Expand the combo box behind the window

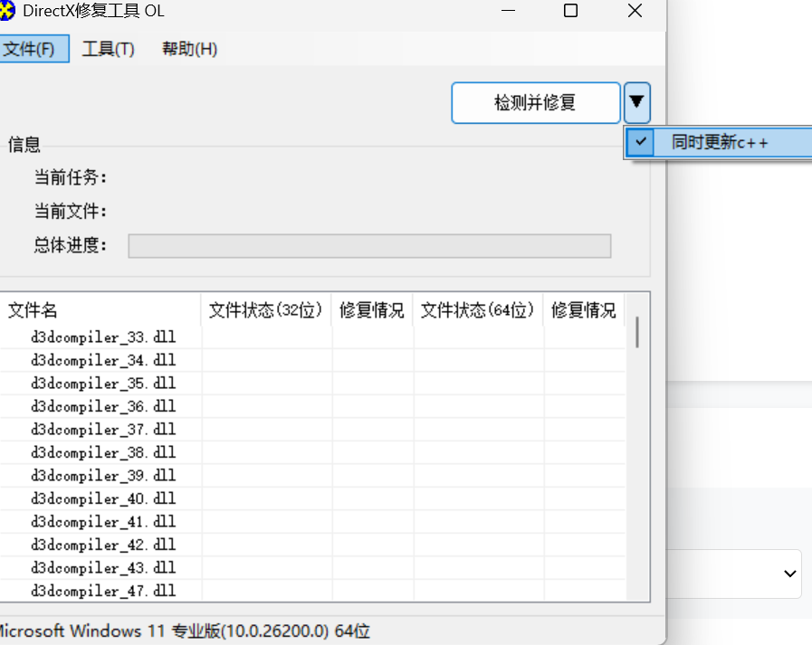pyautogui.click(x=788, y=574)
